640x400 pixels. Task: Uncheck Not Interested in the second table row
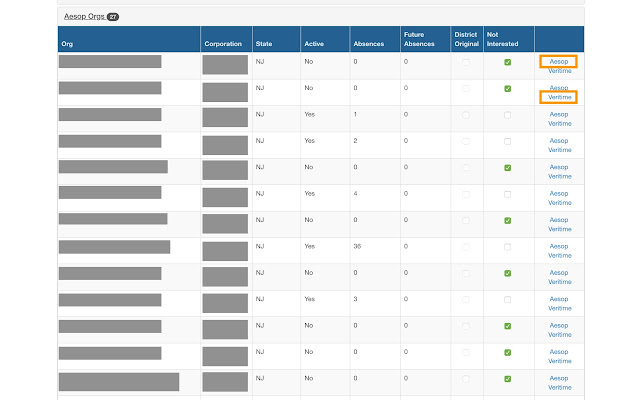click(x=507, y=89)
